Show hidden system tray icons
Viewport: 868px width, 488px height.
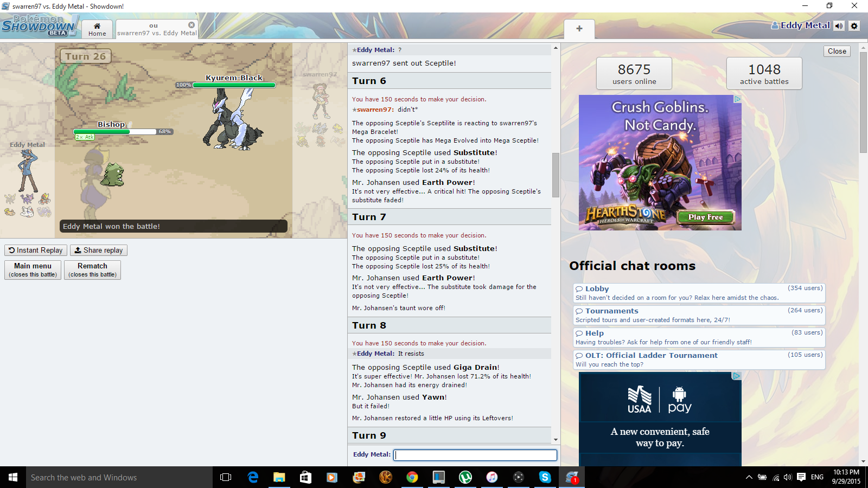[749, 477]
